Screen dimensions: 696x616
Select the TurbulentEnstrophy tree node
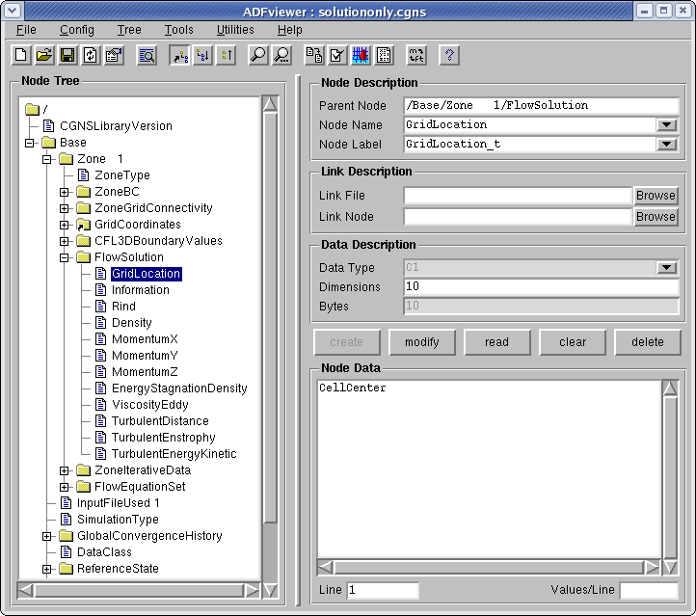tap(163, 438)
